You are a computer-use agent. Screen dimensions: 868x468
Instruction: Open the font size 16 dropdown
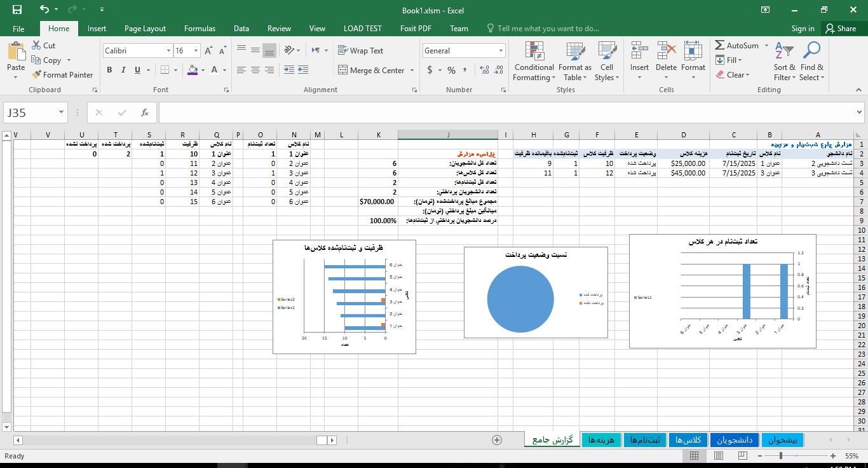tap(196, 51)
